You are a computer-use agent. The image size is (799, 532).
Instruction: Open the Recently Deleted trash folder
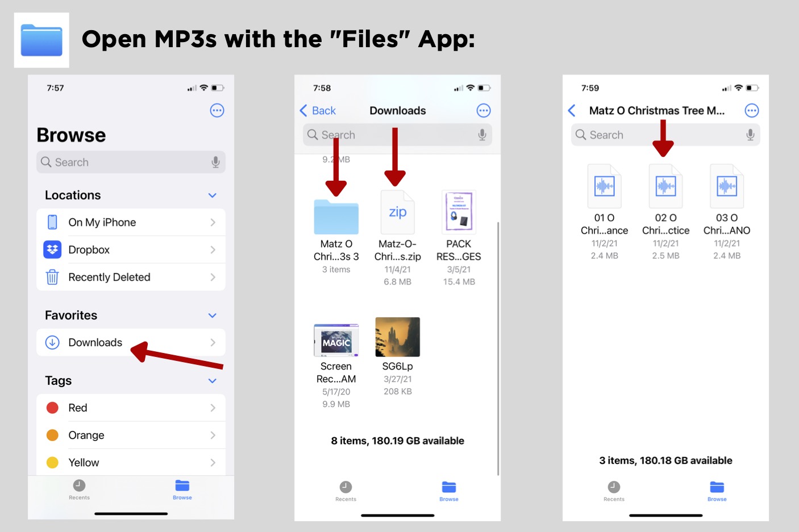click(109, 277)
